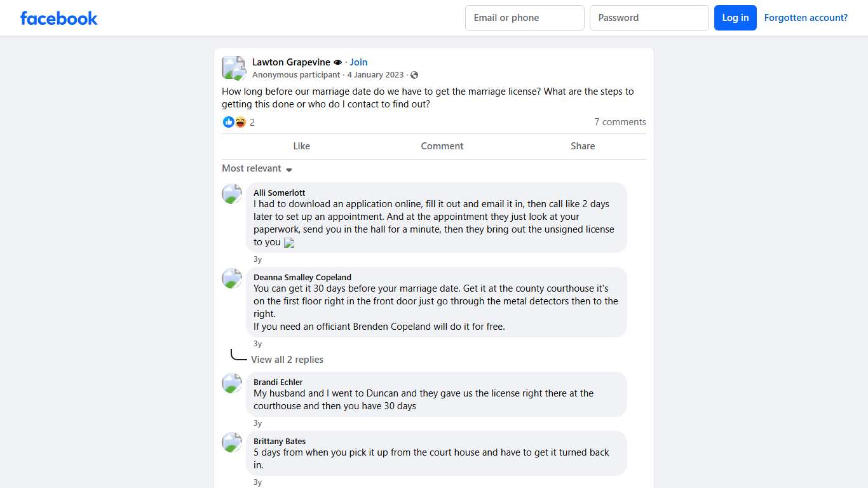Open the Most relevant sort dropdown
Viewport: 868px width, 488px height.
257,168
